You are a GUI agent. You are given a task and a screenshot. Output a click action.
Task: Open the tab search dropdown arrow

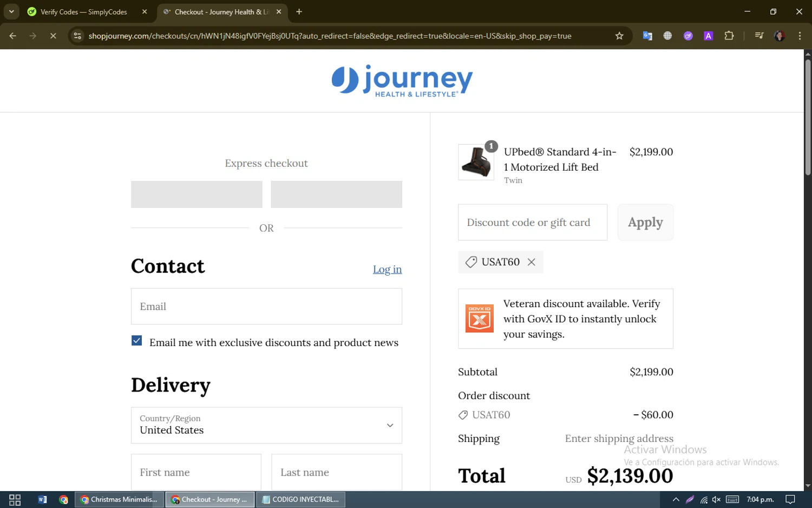click(x=11, y=12)
